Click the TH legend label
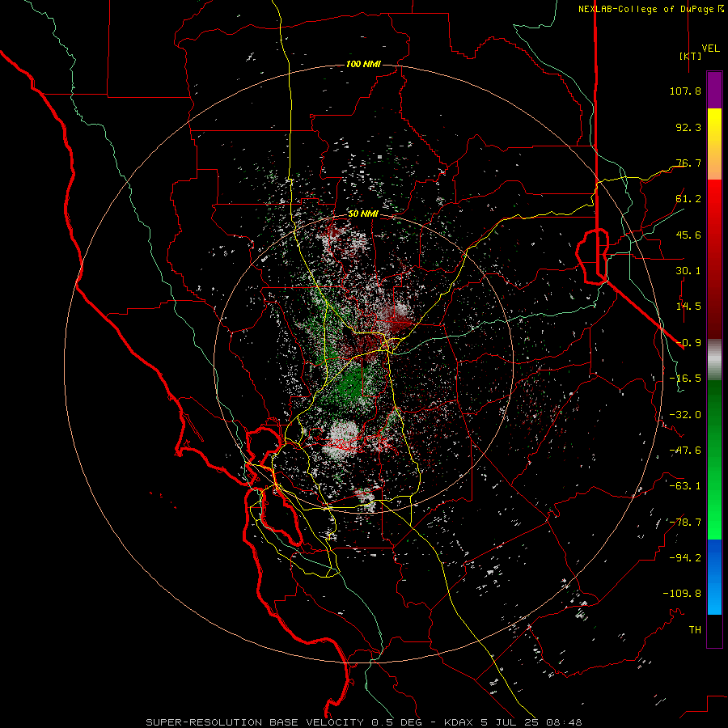The height and width of the screenshot is (728, 728). click(695, 630)
